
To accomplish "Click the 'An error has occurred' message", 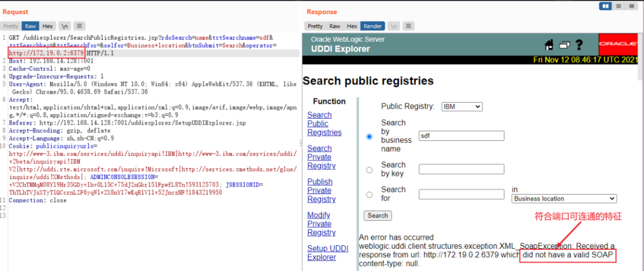I will tap(397, 238).
